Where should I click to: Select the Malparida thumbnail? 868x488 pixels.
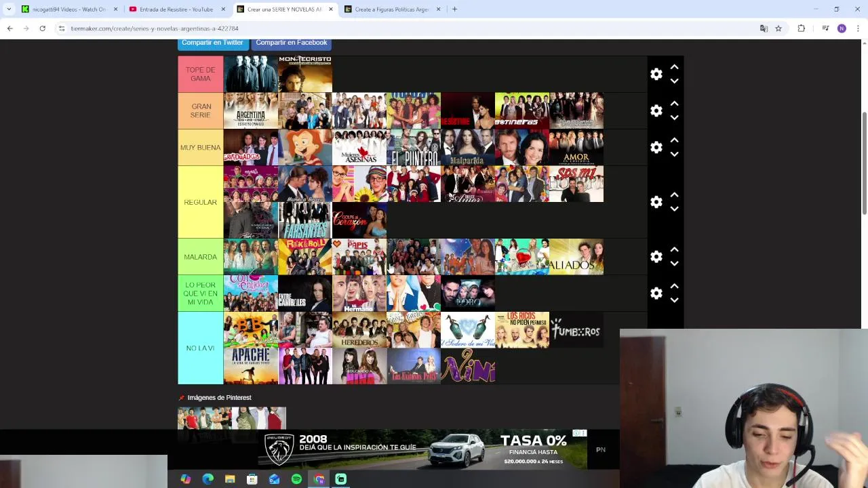coord(468,147)
